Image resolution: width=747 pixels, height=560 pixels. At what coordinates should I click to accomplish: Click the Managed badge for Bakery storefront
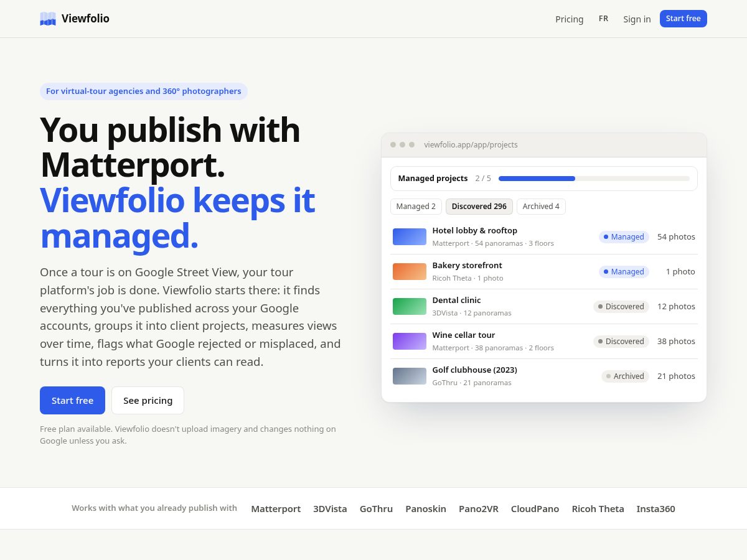coord(624,272)
